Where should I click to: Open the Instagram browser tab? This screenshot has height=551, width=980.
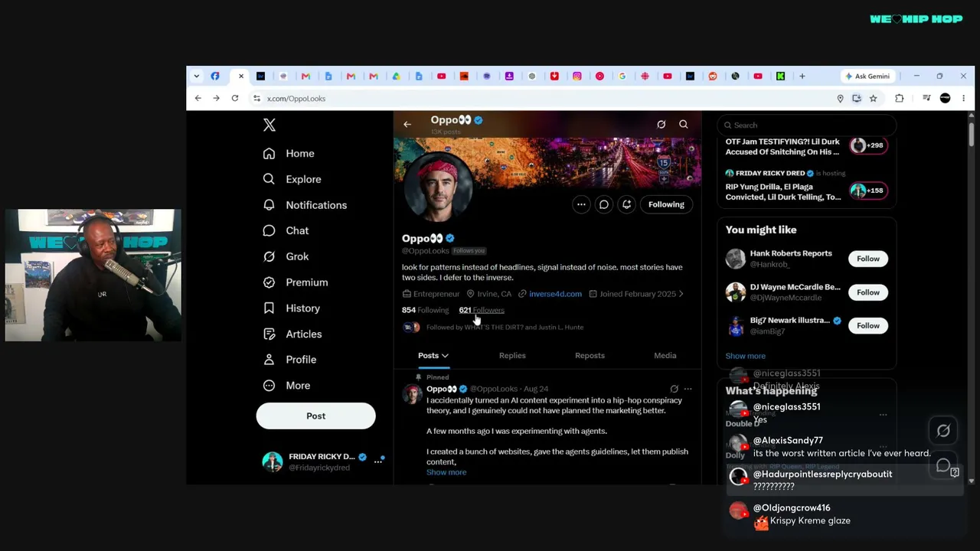pyautogui.click(x=577, y=76)
